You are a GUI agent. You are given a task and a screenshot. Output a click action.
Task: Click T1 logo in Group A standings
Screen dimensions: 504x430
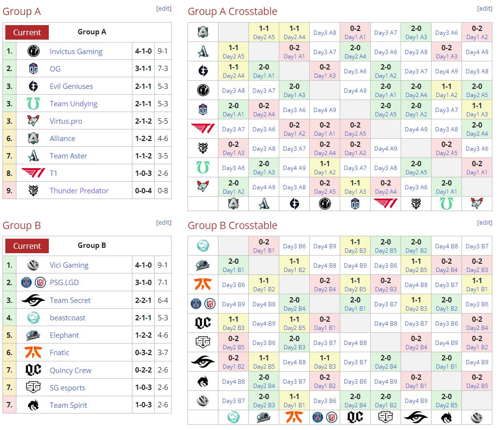click(33, 173)
